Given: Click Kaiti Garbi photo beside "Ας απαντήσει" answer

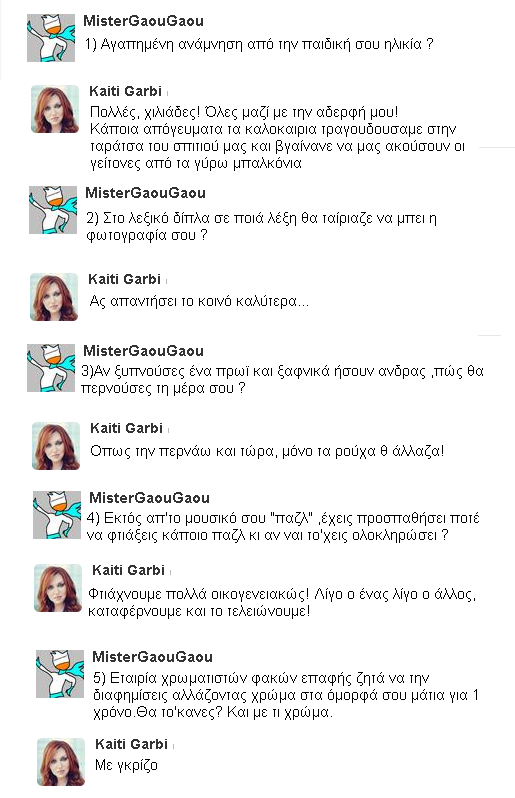Looking at the screenshot, I should click(x=54, y=297).
